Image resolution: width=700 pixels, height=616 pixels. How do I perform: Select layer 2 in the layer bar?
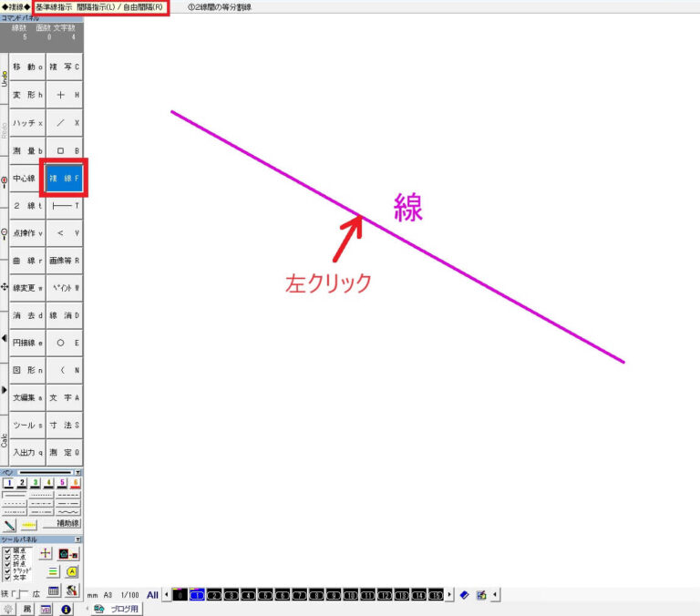coord(214,595)
